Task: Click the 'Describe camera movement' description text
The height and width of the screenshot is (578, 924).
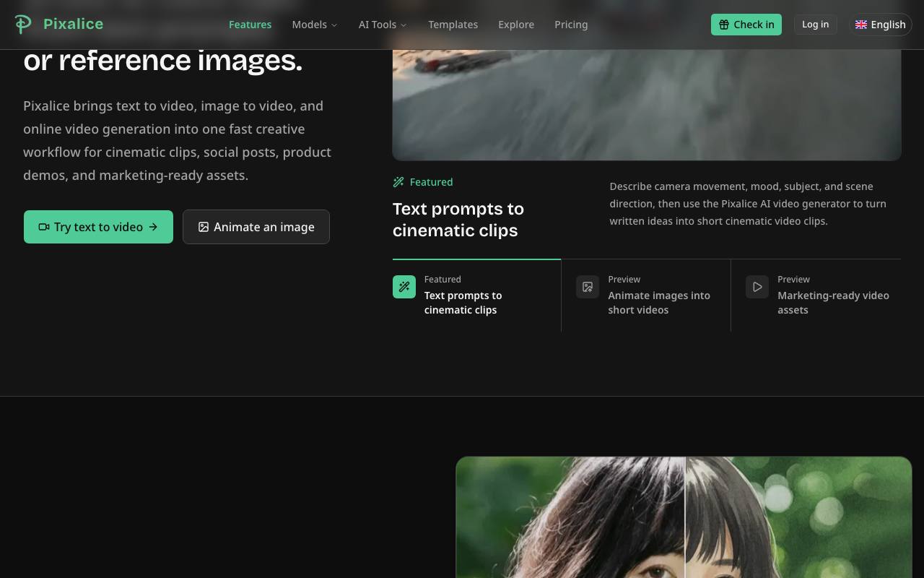Action: coord(748,204)
